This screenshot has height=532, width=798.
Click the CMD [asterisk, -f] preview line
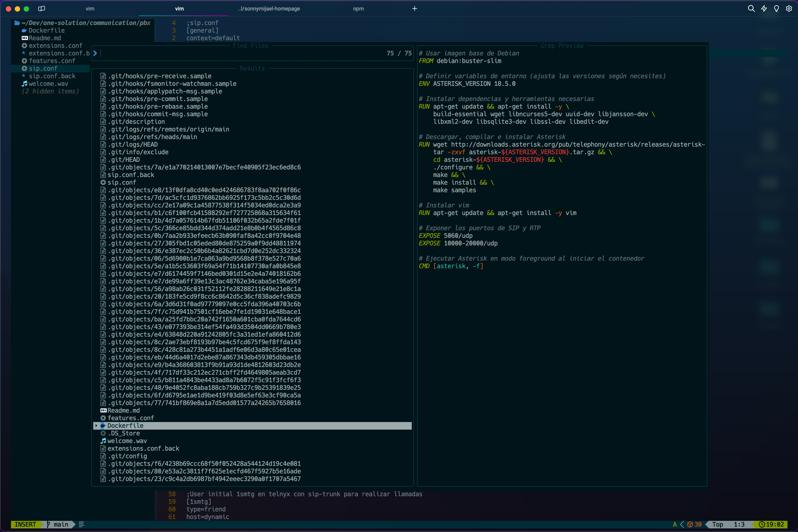(451, 266)
